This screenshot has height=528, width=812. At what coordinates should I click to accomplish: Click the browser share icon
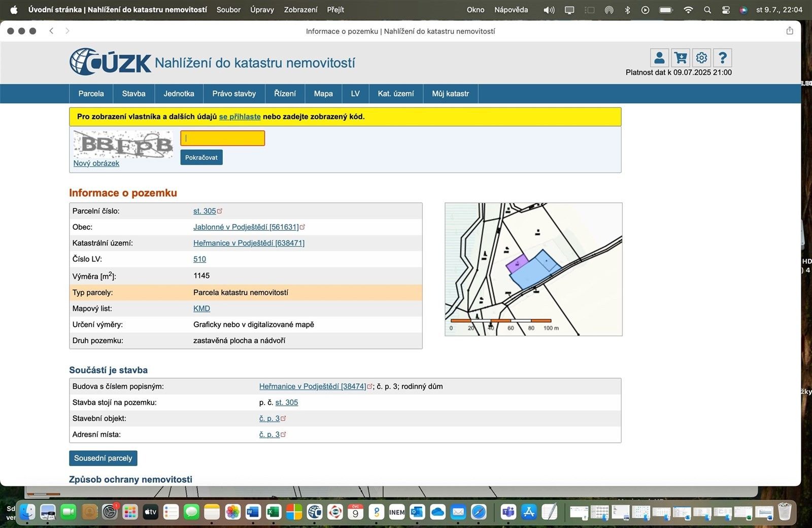tap(790, 31)
